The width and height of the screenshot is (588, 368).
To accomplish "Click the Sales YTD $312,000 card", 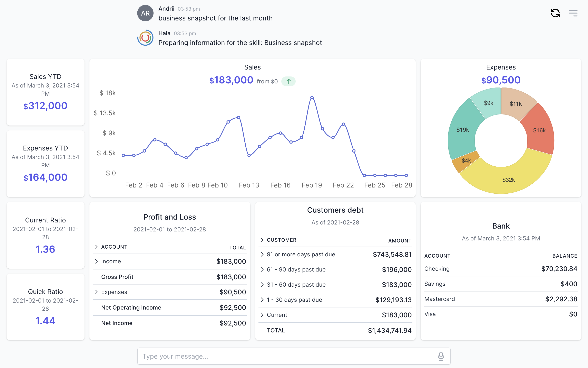I will [x=46, y=92].
